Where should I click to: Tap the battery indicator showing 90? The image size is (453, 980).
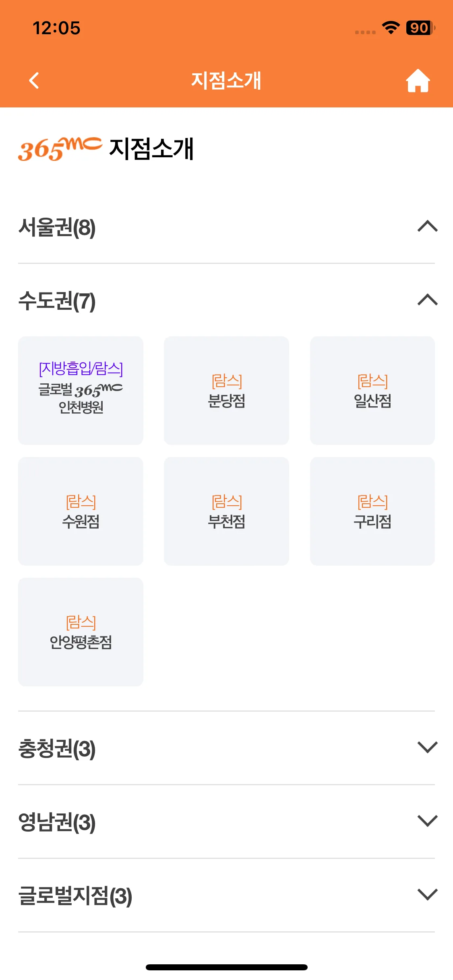point(421,28)
